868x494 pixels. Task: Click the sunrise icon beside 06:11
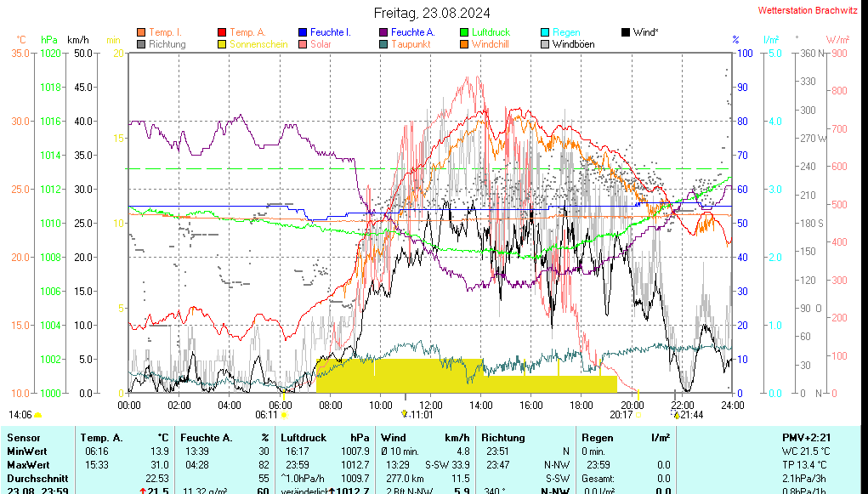pos(284,415)
